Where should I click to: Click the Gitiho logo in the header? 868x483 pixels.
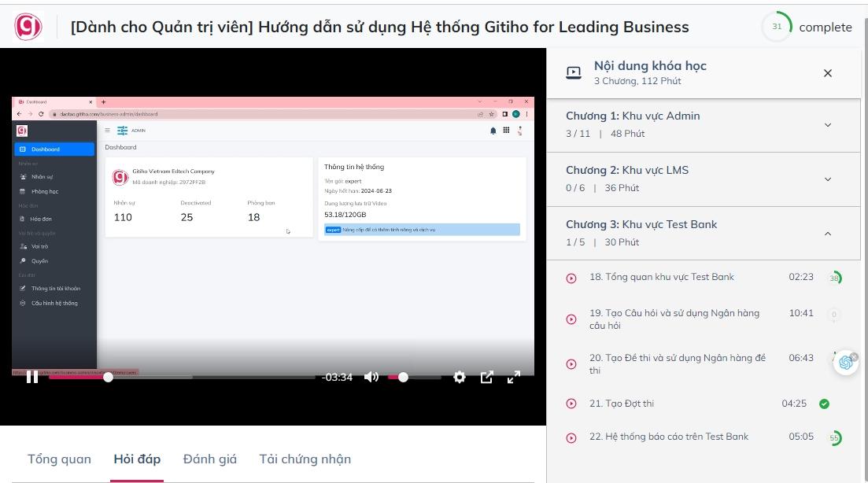[29, 26]
